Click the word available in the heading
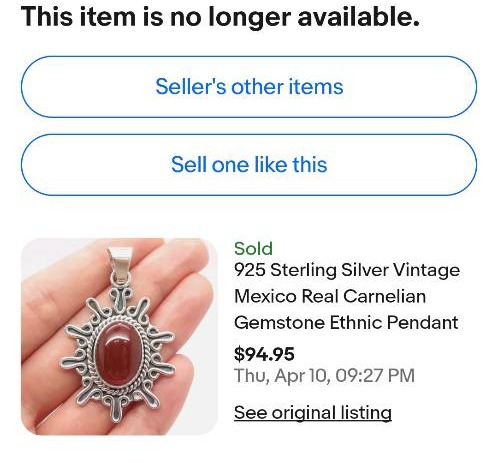 click(x=358, y=17)
